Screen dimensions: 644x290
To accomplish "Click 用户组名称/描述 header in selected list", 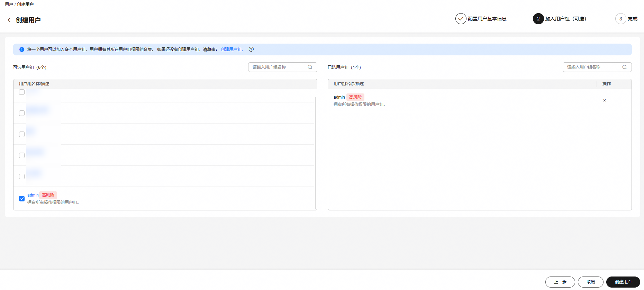I will [349, 84].
